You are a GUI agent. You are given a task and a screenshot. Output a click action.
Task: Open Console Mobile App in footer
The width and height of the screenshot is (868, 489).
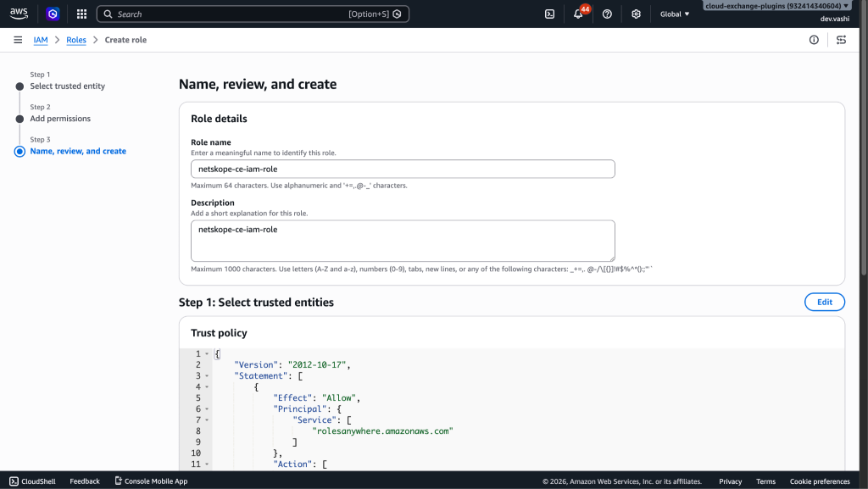151,481
